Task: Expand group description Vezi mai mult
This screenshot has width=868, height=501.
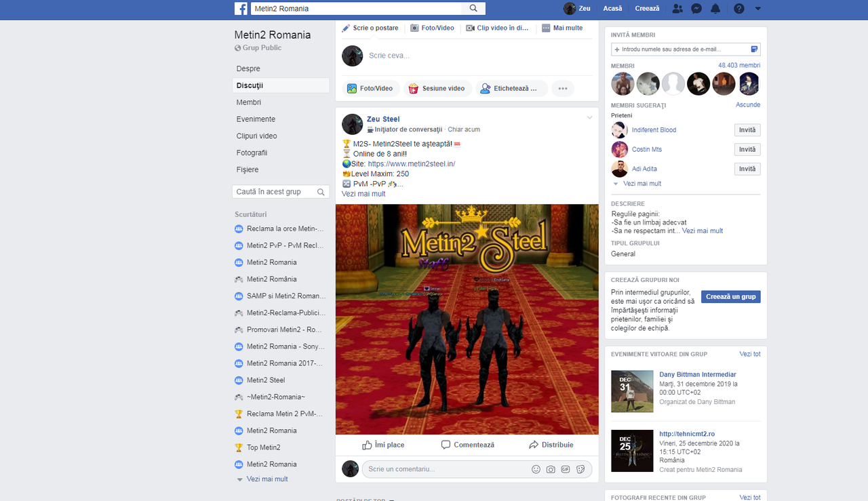Action: point(703,231)
